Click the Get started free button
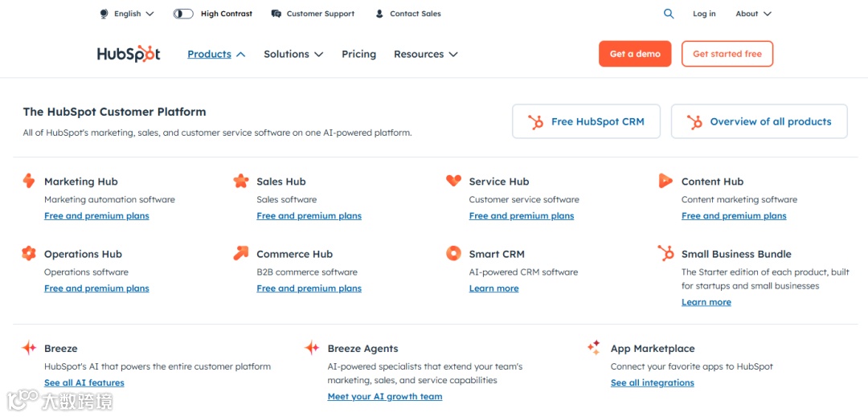 coord(727,54)
